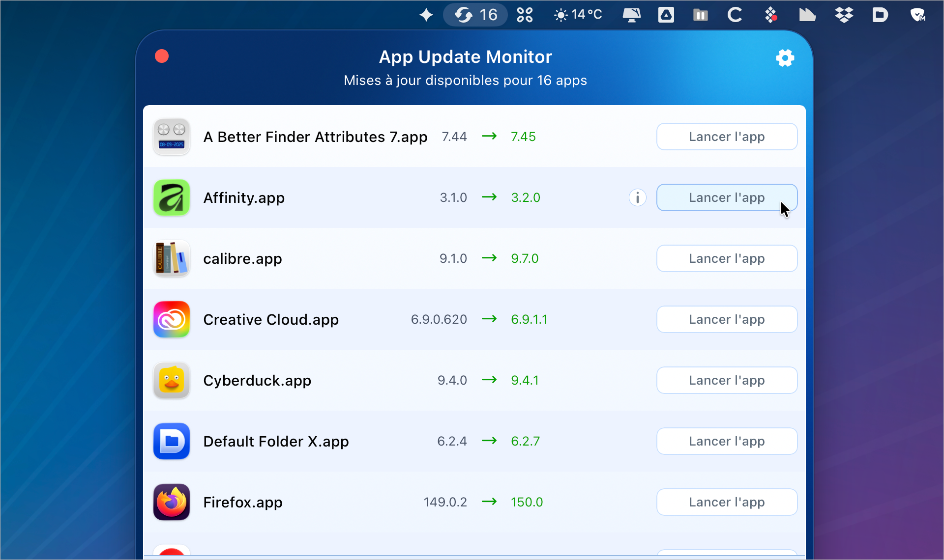The width and height of the screenshot is (944, 560).
Task: Click current version 6.9.0.620 for Creative Cloud
Action: [x=439, y=319]
